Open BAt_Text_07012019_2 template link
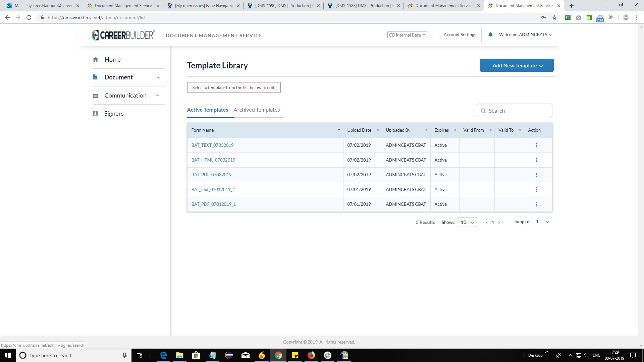This screenshot has width=644, height=362. tap(213, 189)
